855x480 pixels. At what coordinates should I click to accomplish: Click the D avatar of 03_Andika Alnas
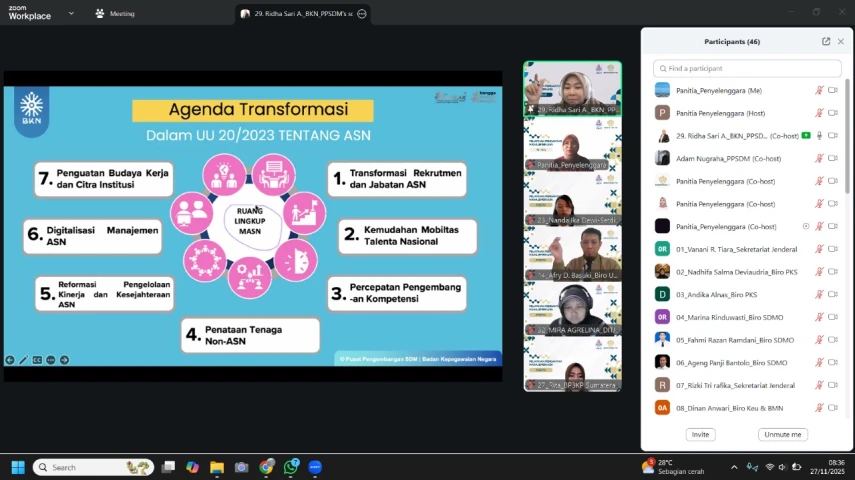coord(662,295)
